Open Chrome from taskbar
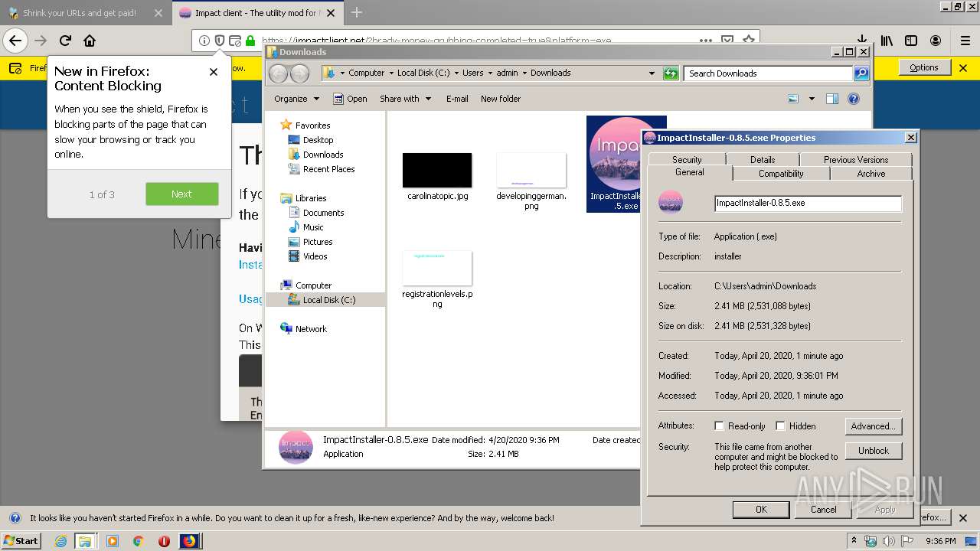 (x=138, y=541)
